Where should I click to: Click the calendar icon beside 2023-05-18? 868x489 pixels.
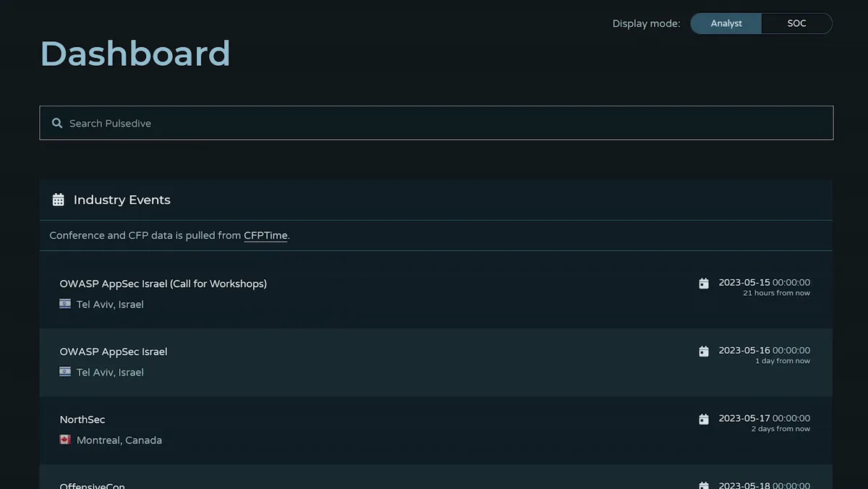(x=704, y=485)
